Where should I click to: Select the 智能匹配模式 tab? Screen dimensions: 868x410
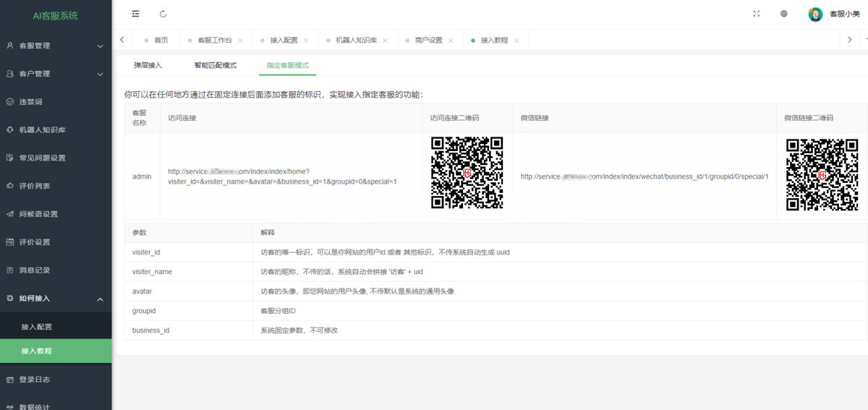pos(215,65)
